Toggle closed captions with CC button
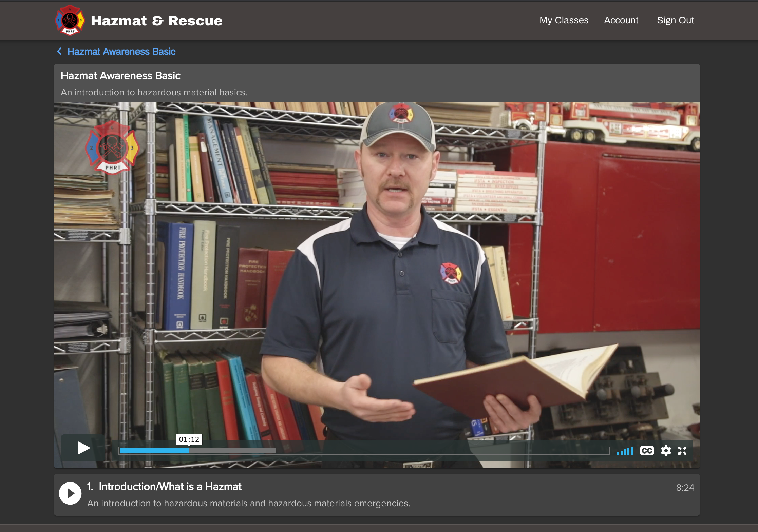Viewport: 758px width, 532px height. pos(647,451)
